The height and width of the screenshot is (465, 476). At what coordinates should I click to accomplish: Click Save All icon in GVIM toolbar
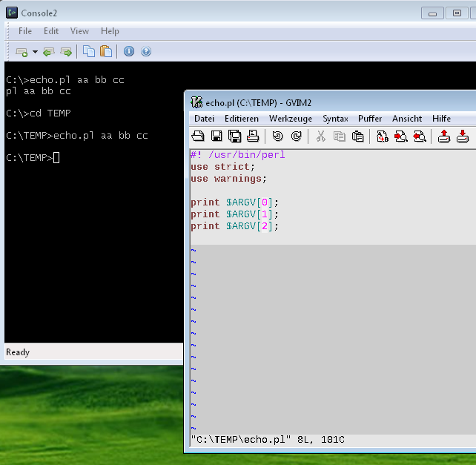click(x=234, y=136)
